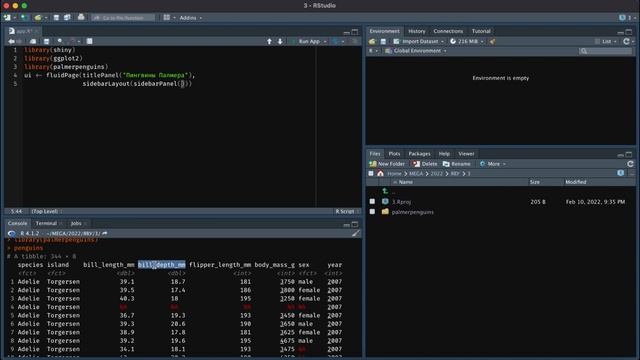
Task: Click the Rename button in Files pane
Action: click(457, 164)
